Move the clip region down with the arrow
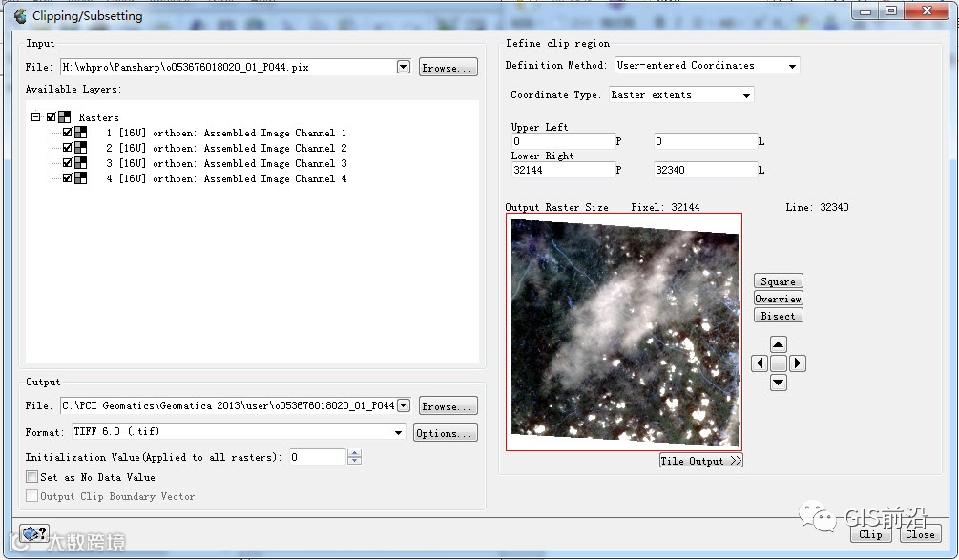Image resolution: width=959 pixels, height=560 pixels. click(778, 383)
